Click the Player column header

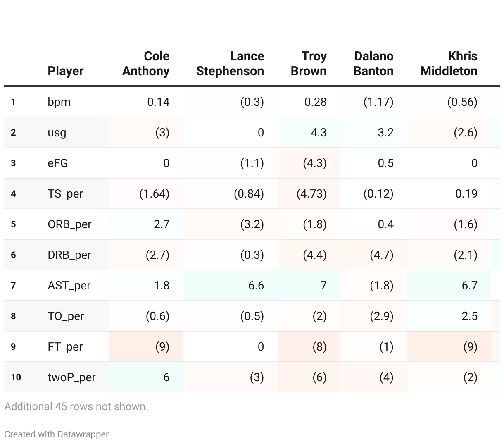point(66,71)
